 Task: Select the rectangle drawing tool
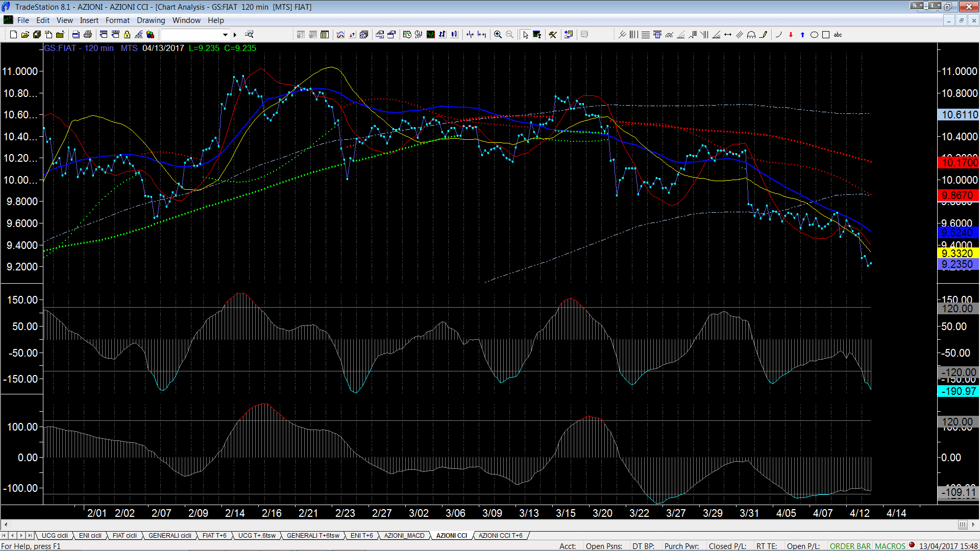pyautogui.click(x=826, y=35)
